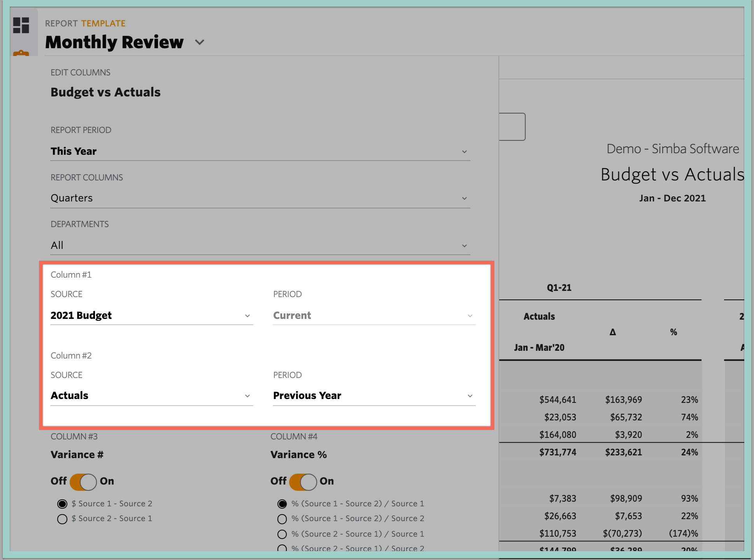Screen dimensions: 754x560
Task: Click the Jan - Mar'20 period header
Action: (539, 348)
